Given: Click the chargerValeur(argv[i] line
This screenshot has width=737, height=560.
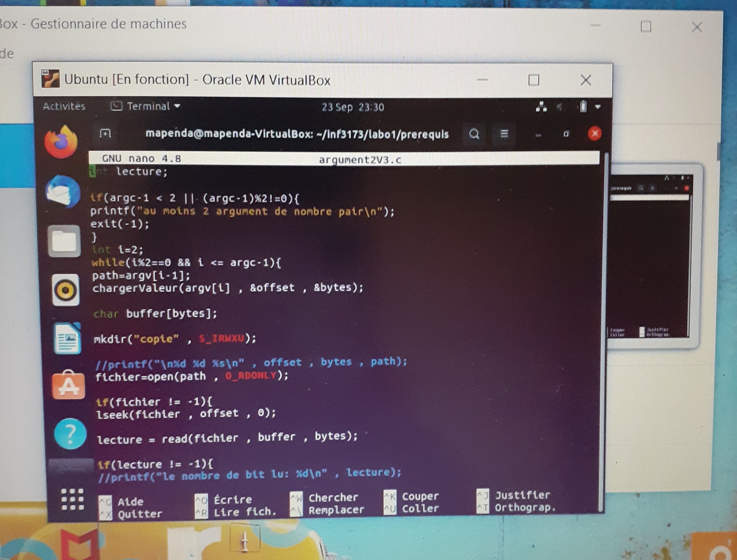Looking at the screenshot, I should 228,287.
